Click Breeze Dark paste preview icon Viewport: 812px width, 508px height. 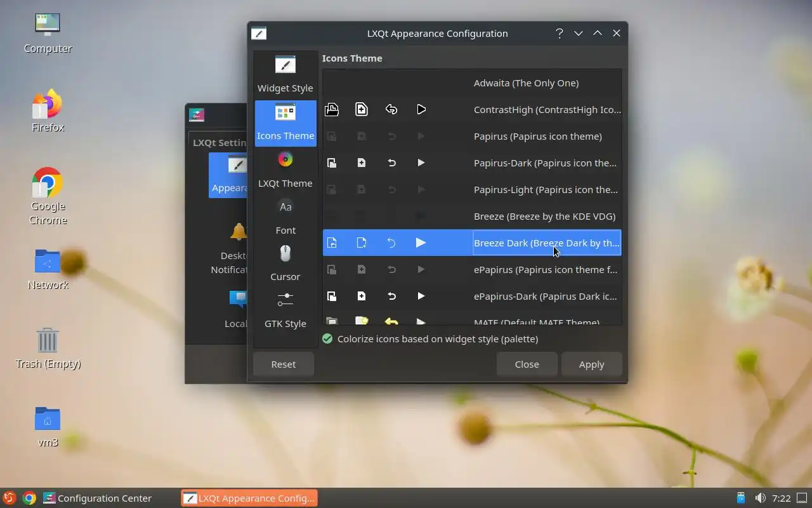click(331, 243)
